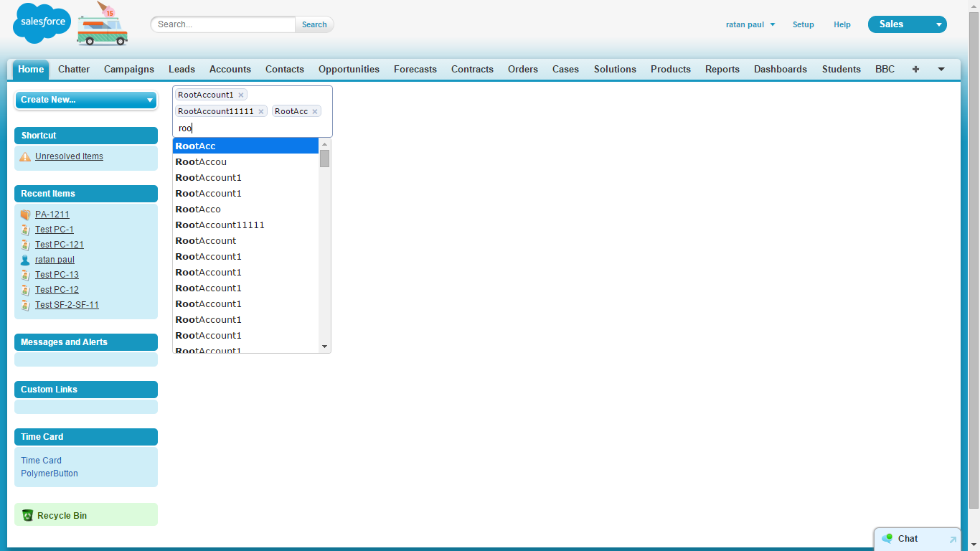This screenshot has width=980, height=551.
Task: Expand the Create New menu
Action: pyautogui.click(x=149, y=100)
